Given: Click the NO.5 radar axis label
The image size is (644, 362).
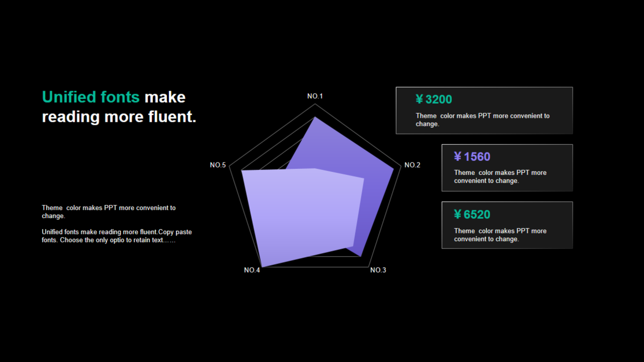Looking at the screenshot, I should (218, 165).
